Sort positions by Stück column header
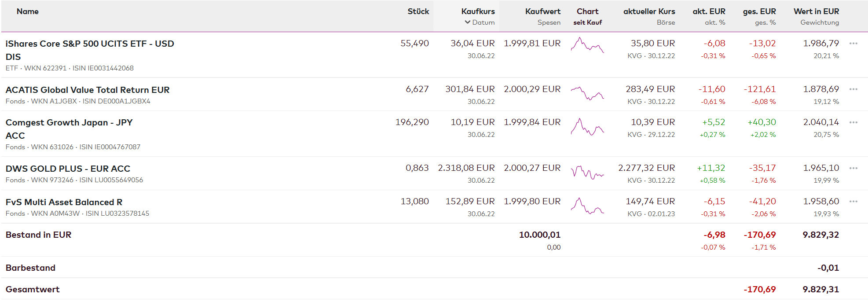 coord(418,11)
